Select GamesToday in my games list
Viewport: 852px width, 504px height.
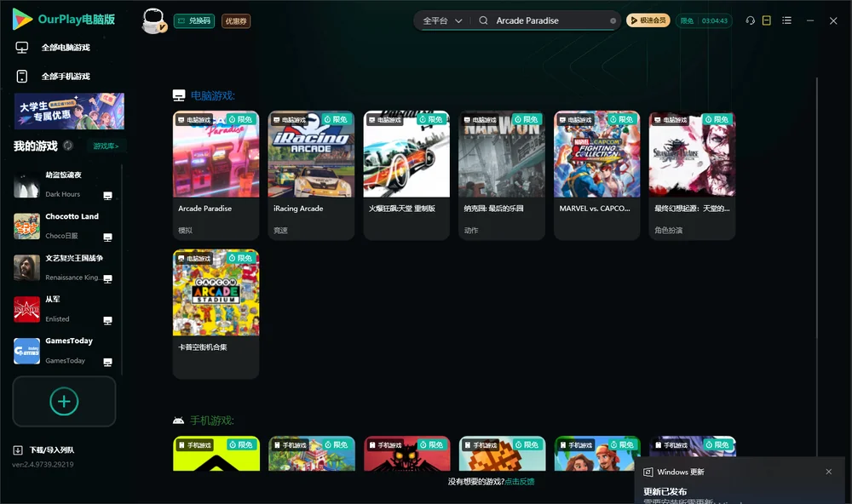click(x=63, y=351)
